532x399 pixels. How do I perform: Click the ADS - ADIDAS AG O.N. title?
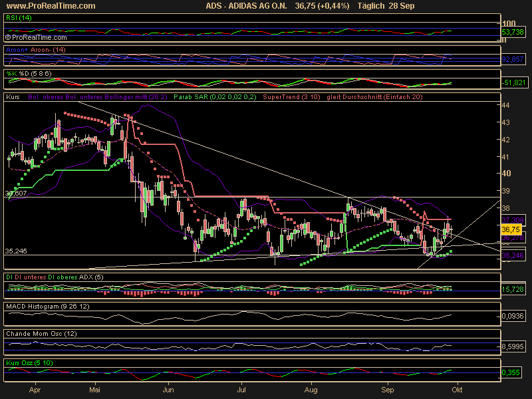coord(246,6)
